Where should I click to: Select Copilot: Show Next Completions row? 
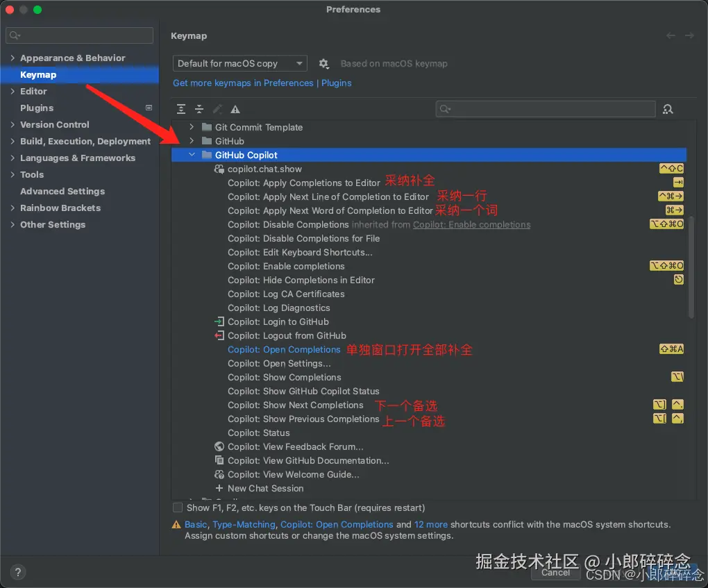click(429, 405)
